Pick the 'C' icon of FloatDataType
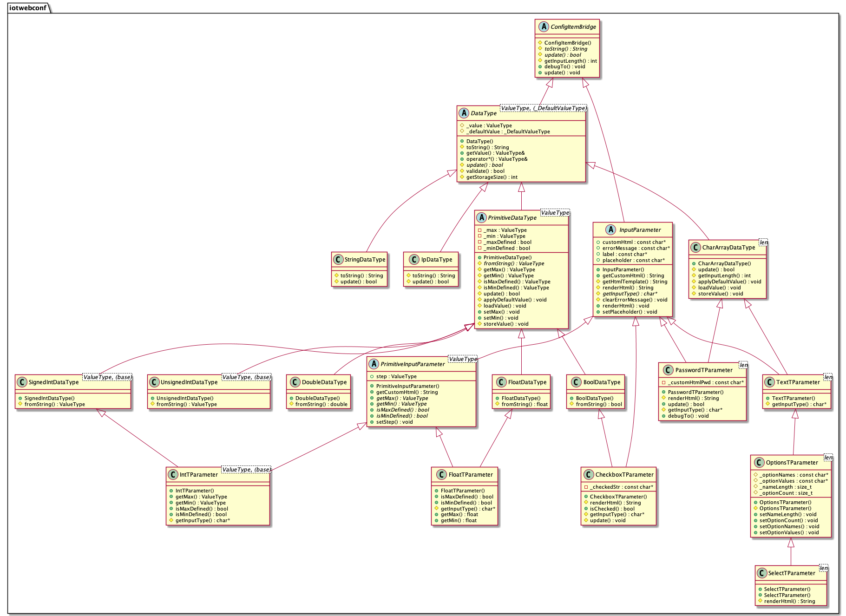This screenshot has height=616, width=846. tap(501, 382)
